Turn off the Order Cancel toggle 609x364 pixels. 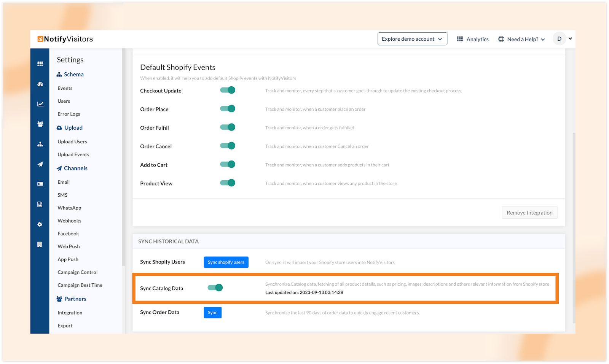point(228,146)
